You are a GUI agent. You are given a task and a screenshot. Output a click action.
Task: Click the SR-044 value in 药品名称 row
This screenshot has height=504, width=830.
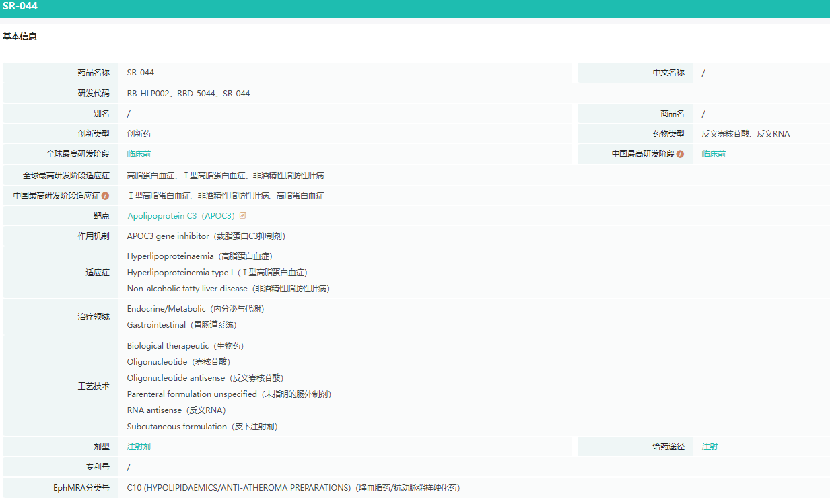pos(141,73)
